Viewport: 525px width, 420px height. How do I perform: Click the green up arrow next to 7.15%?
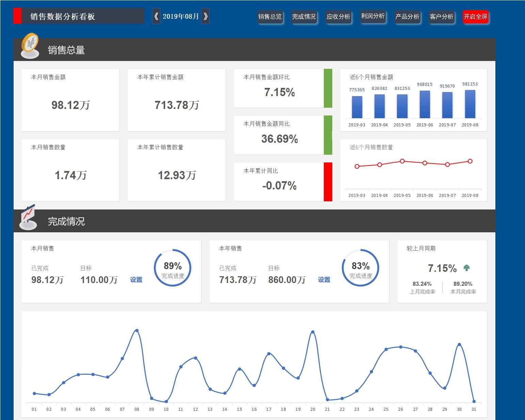pyautogui.click(x=466, y=268)
